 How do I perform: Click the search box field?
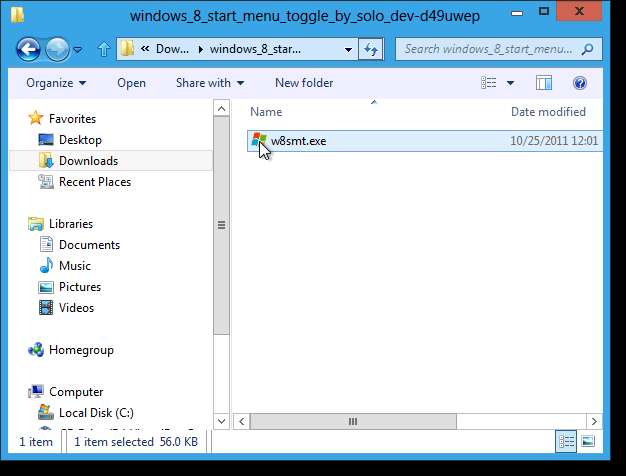(x=490, y=49)
